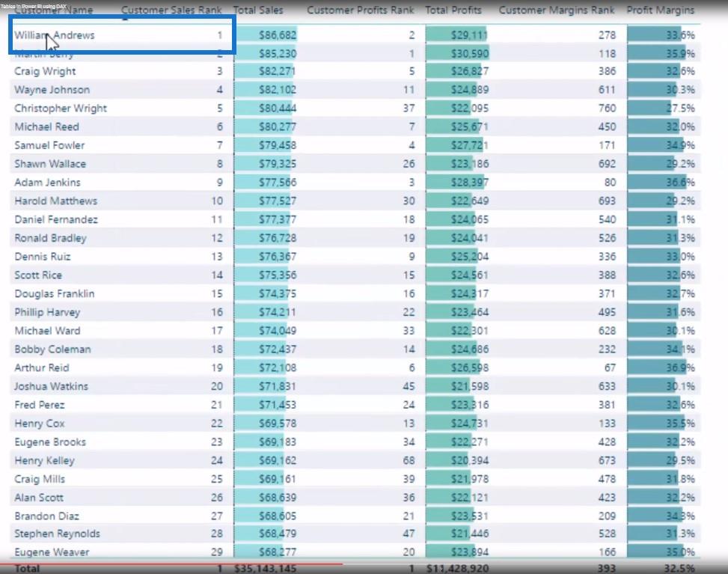This screenshot has height=574, width=728.
Task: Click the Profit Margins column header
Action: [x=661, y=10]
